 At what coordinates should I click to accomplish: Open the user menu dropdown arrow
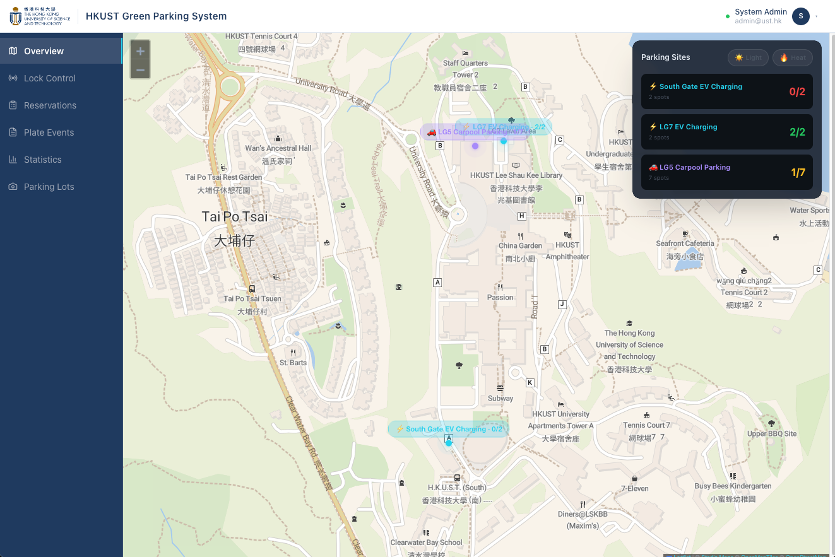click(x=817, y=17)
